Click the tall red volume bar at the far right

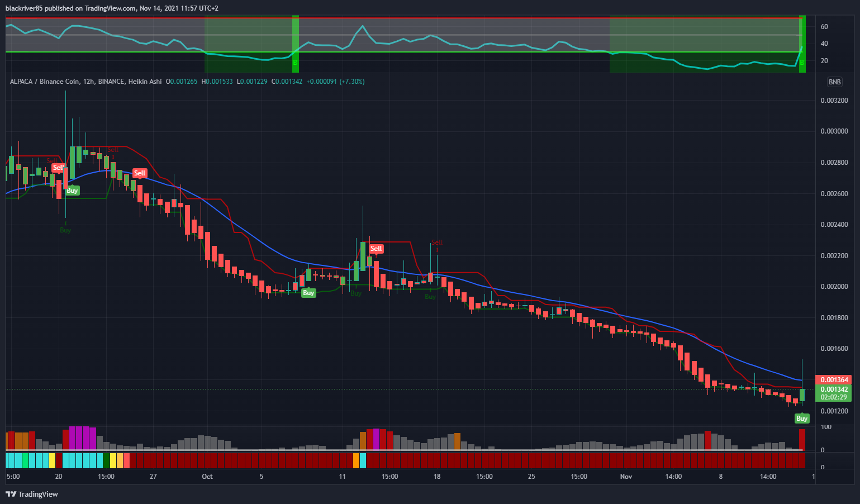[802, 439]
